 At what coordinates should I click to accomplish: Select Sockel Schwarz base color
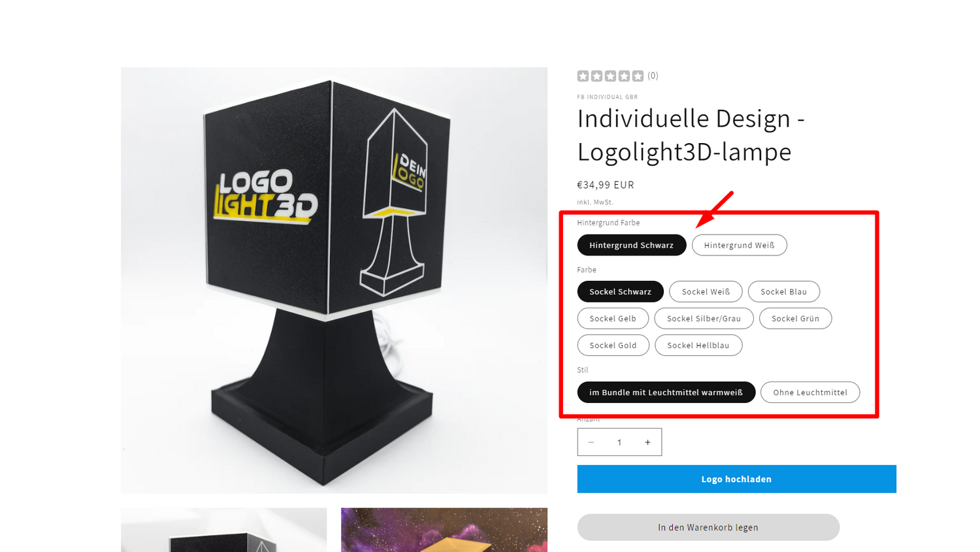tap(620, 291)
